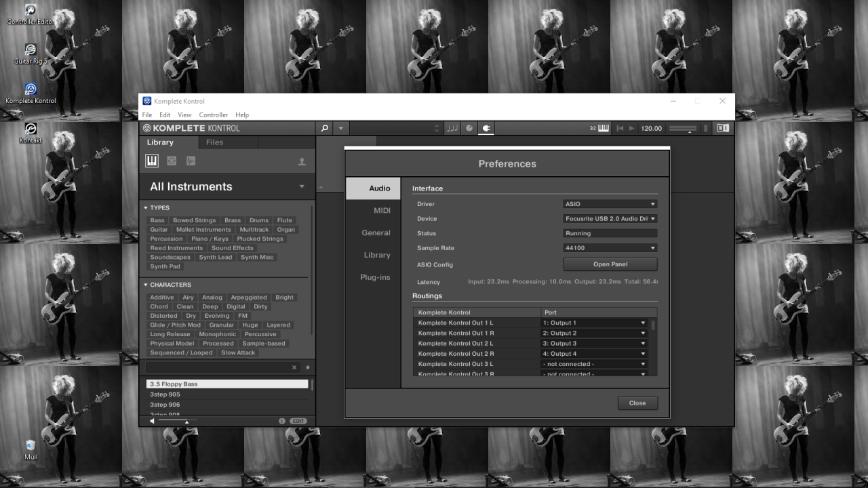
Task: Click the Routings list scrollbar
Action: 654,325
